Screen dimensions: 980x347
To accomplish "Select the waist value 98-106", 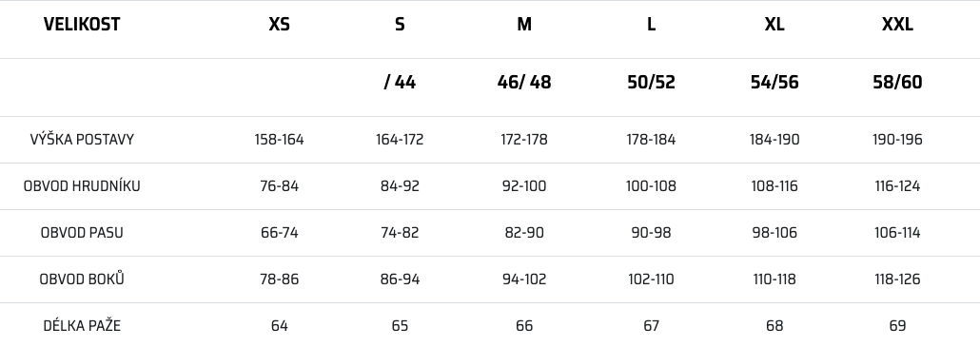I will (x=774, y=233).
